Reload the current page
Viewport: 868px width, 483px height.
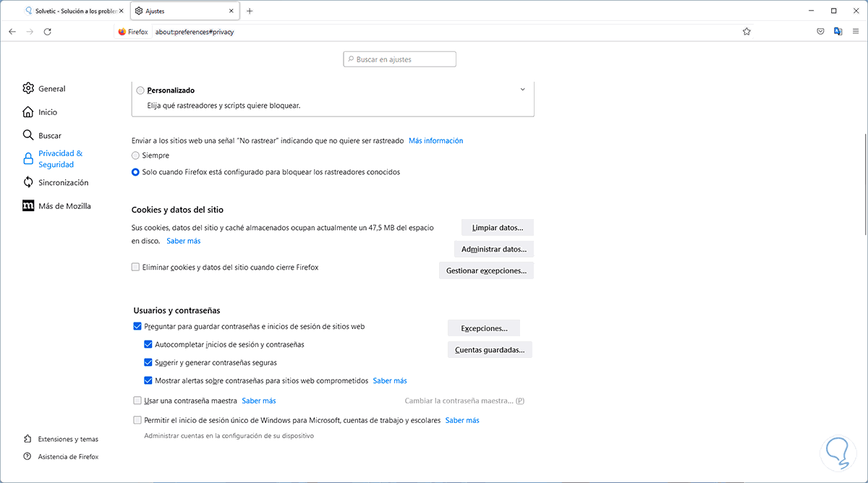tap(48, 32)
